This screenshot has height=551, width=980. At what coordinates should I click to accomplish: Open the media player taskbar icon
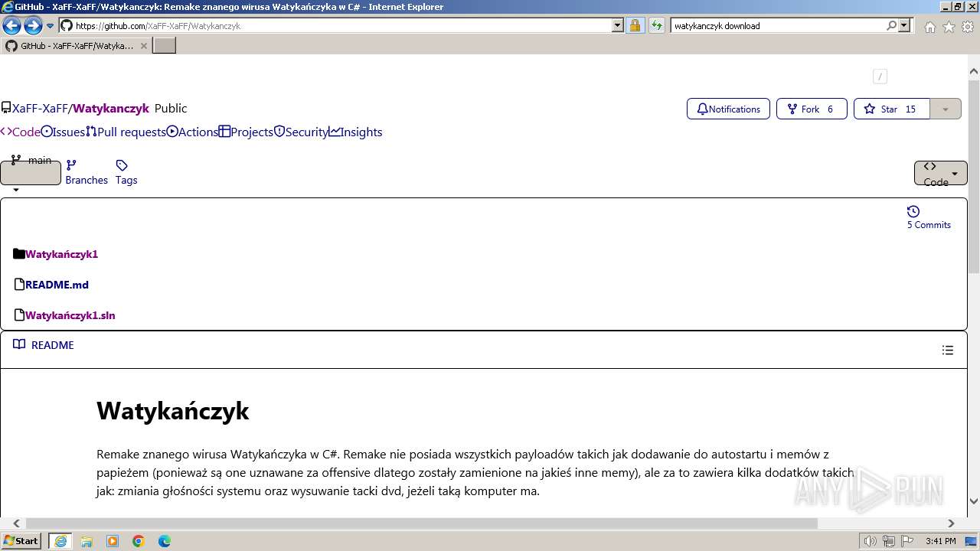(113, 541)
